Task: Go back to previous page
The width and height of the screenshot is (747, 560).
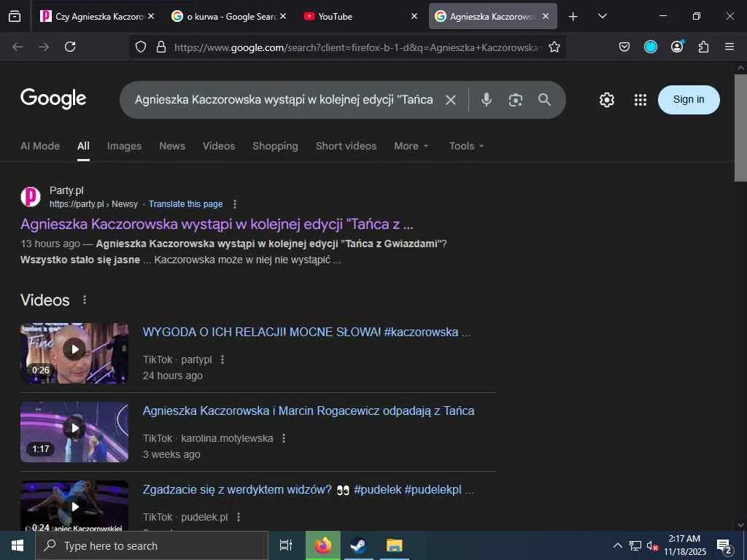Action: (18, 47)
